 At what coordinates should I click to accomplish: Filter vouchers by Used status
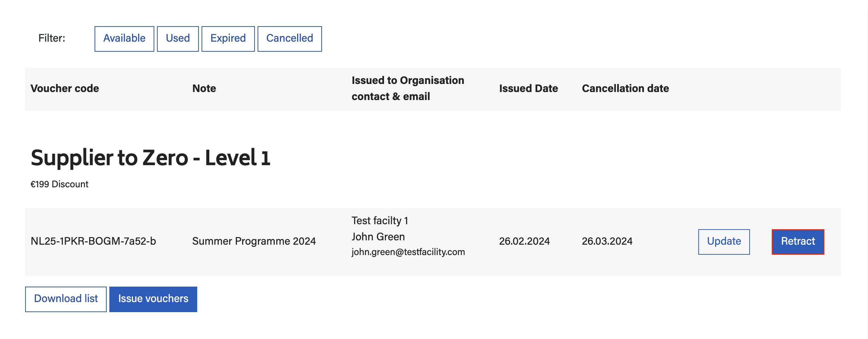tap(178, 38)
